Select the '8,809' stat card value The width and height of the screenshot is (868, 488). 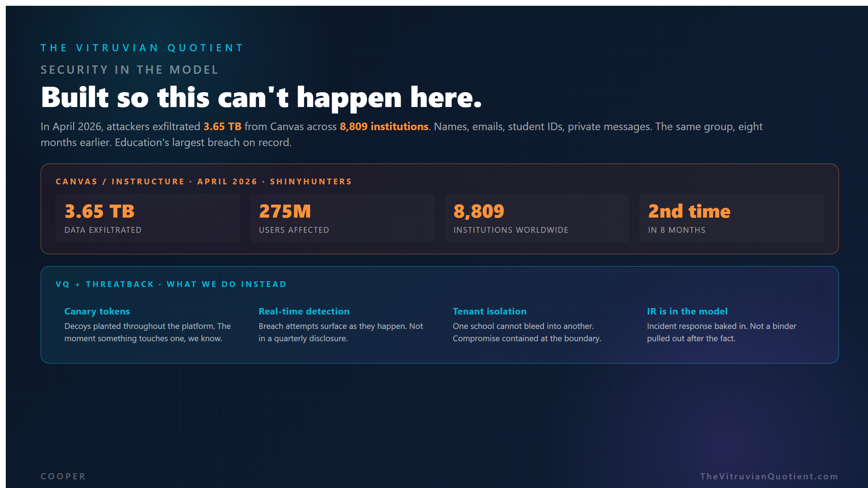[479, 211]
